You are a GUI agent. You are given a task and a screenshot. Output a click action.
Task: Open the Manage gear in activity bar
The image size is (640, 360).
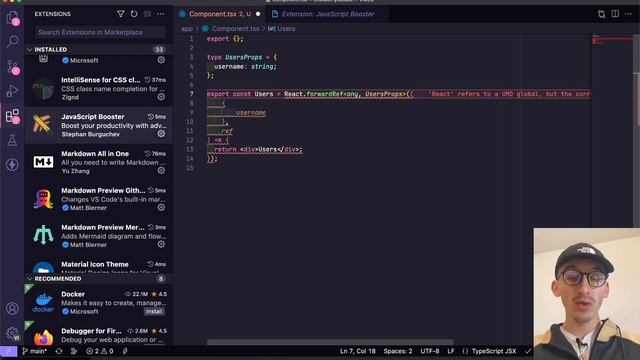tap(12, 333)
